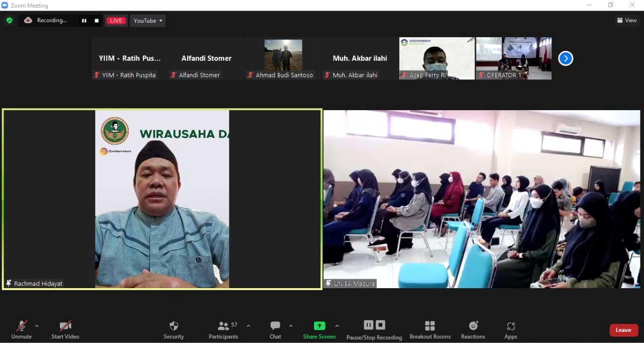Click Pause/Stop Recording in toolbar
Screen dimensions: 644x343
374,330
